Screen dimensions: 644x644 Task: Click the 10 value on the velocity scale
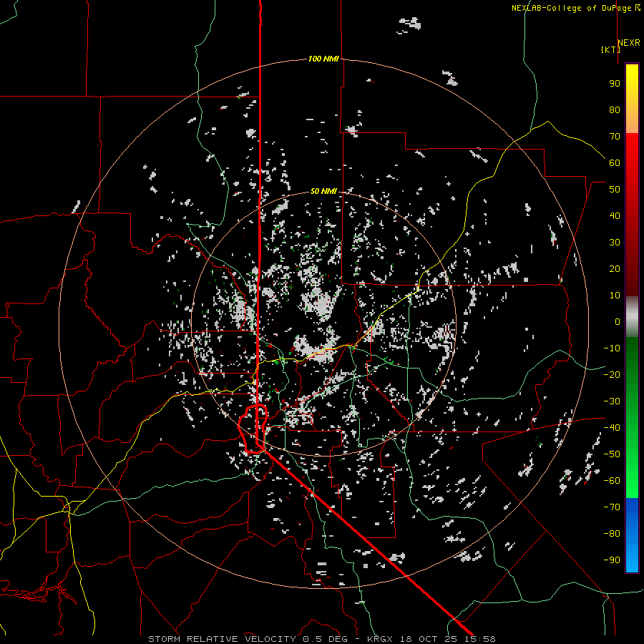(x=615, y=296)
